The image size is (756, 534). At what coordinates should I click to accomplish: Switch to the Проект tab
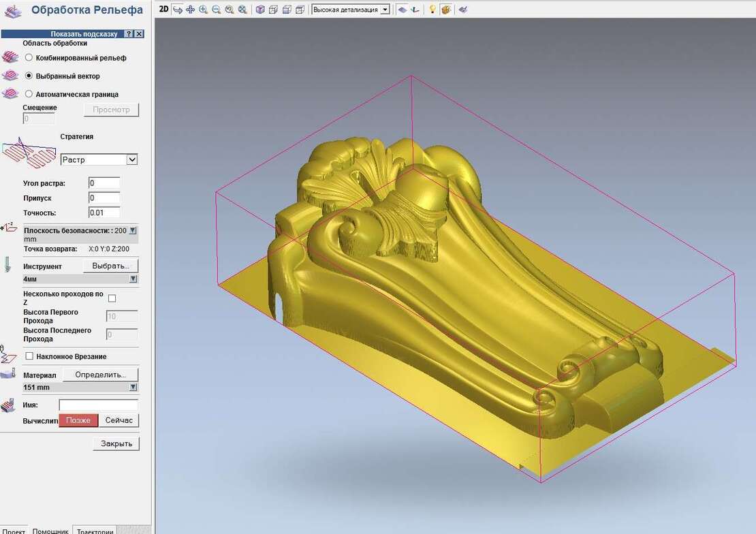pos(13,531)
